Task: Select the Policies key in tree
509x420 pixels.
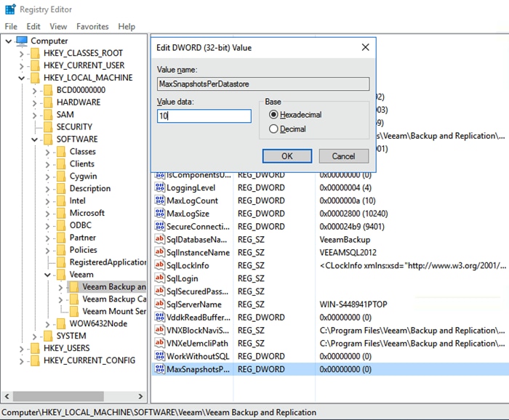Action: pos(84,250)
